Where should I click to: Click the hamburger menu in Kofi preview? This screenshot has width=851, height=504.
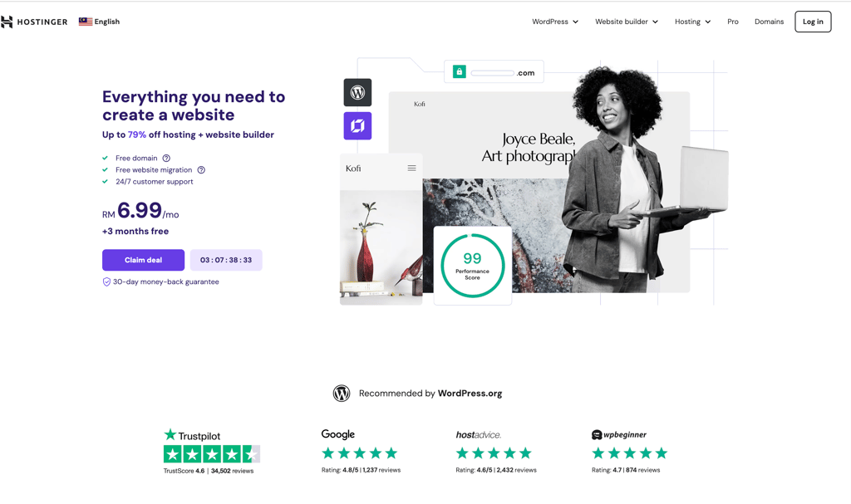pos(412,169)
